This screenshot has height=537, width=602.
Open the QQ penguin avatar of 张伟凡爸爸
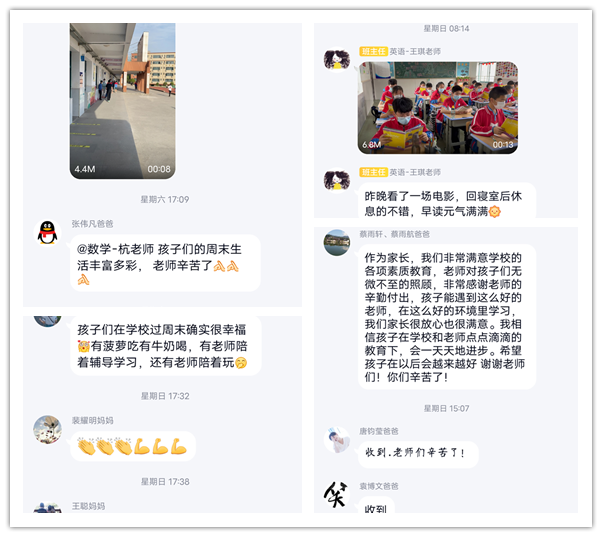pos(47,233)
